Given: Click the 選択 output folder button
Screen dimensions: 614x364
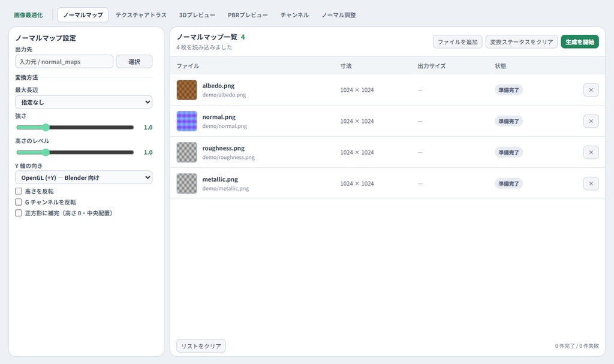Looking at the screenshot, I should pos(134,62).
